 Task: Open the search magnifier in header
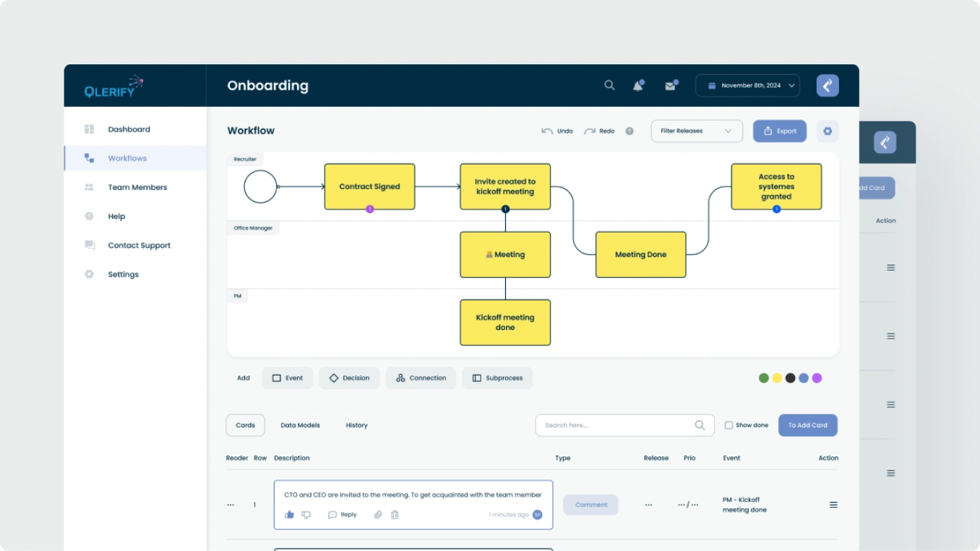coord(609,85)
